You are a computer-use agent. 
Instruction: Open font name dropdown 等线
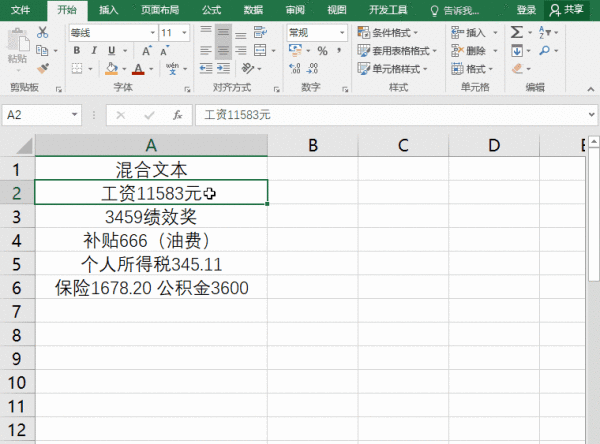click(x=152, y=33)
